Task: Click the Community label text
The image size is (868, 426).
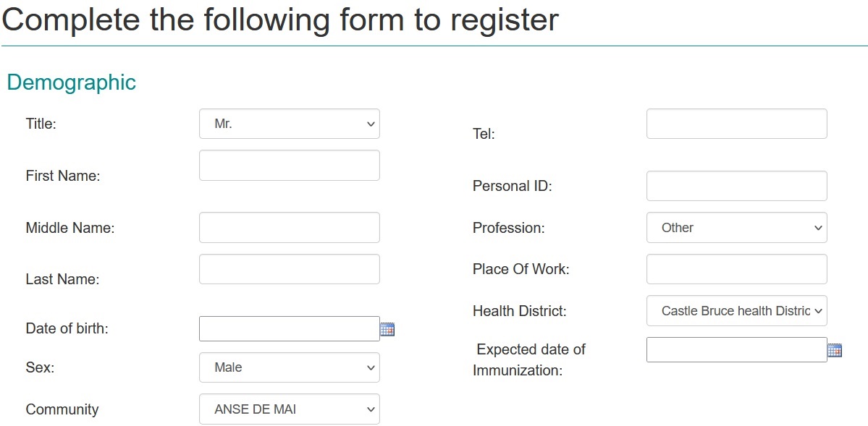Action: tap(62, 409)
